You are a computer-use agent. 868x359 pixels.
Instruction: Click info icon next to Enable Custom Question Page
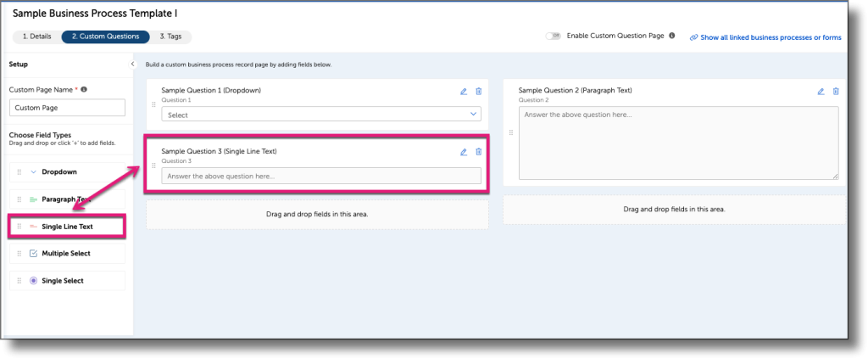(x=672, y=36)
